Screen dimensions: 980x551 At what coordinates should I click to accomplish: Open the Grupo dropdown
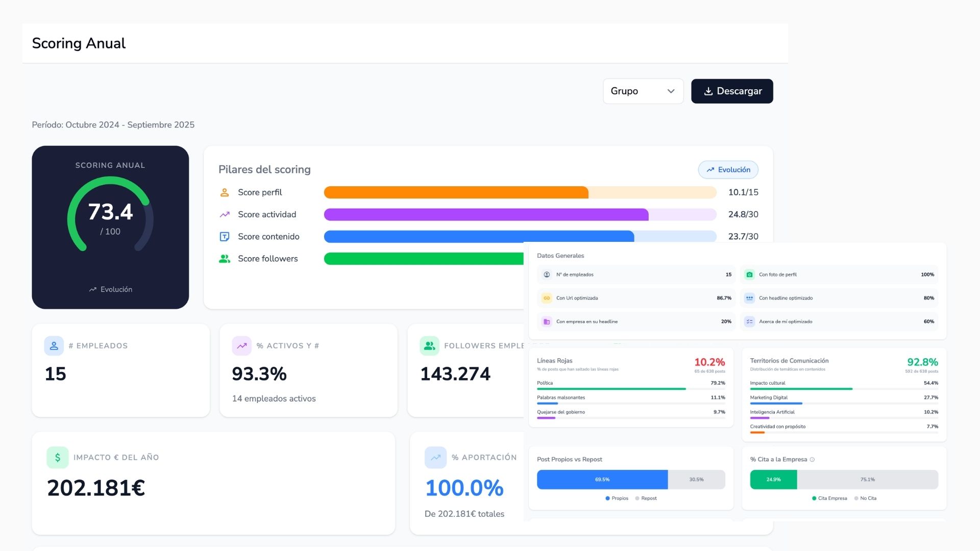coord(643,91)
